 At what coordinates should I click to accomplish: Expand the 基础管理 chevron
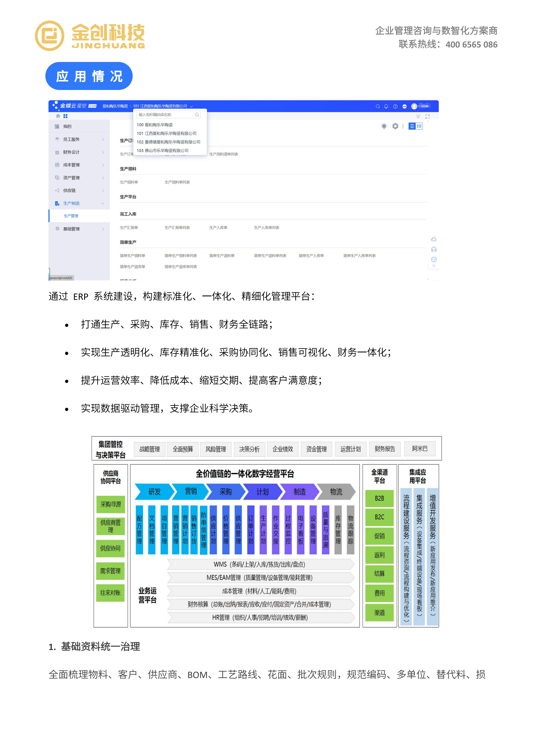click(x=103, y=229)
